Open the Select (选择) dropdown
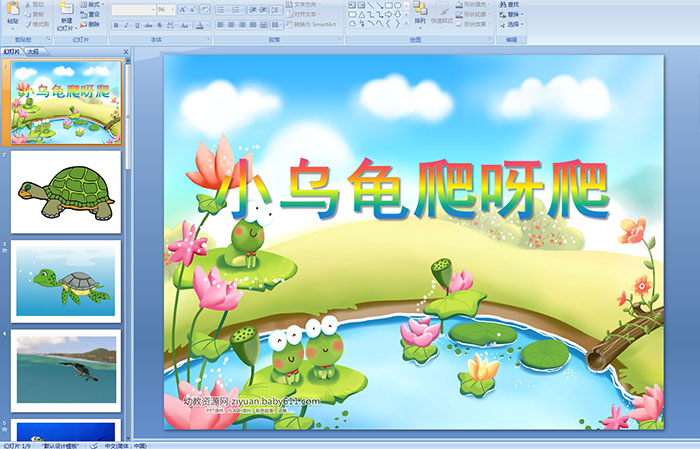 tap(512, 24)
